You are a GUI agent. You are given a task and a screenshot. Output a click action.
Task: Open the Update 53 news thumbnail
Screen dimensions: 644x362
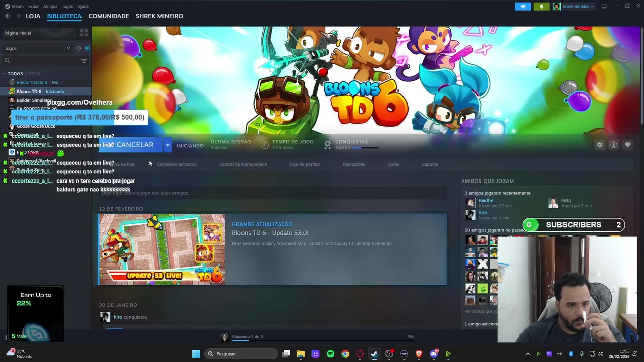[x=162, y=249]
